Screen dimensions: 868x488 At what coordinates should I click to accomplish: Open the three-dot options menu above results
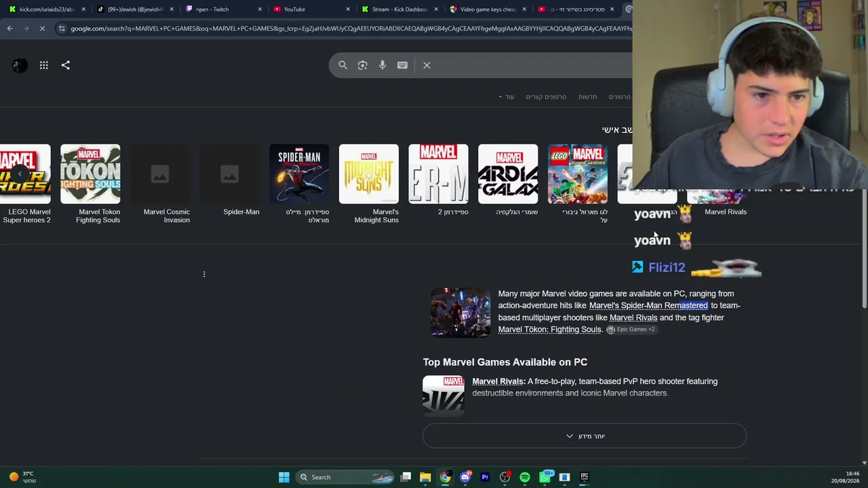(204, 274)
